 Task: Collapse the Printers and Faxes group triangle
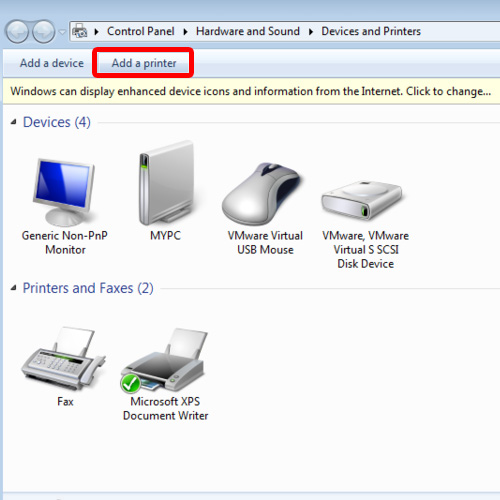pos(13,288)
